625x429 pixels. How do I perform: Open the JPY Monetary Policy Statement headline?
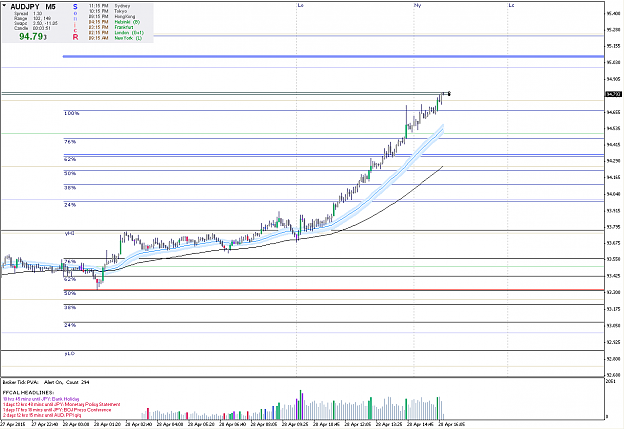(61, 404)
